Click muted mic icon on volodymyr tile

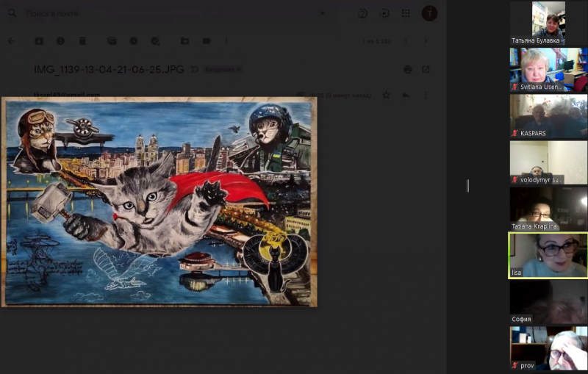[515, 180]
